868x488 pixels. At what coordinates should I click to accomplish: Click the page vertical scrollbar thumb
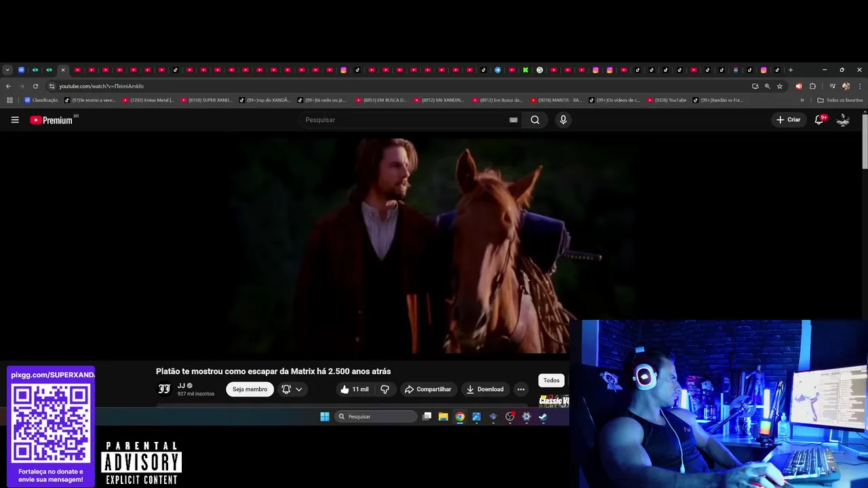coord(865,141)
